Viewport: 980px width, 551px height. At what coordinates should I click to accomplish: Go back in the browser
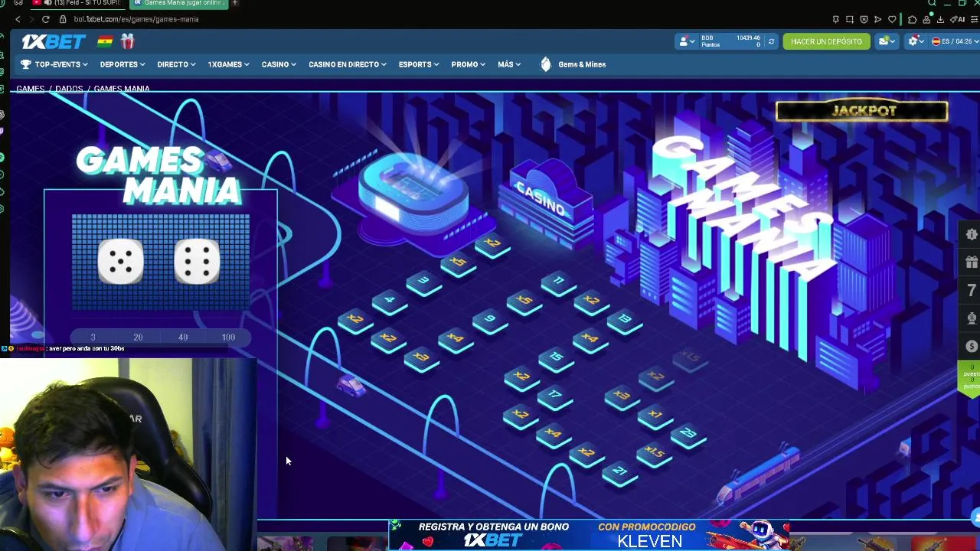tap(17, 19)
